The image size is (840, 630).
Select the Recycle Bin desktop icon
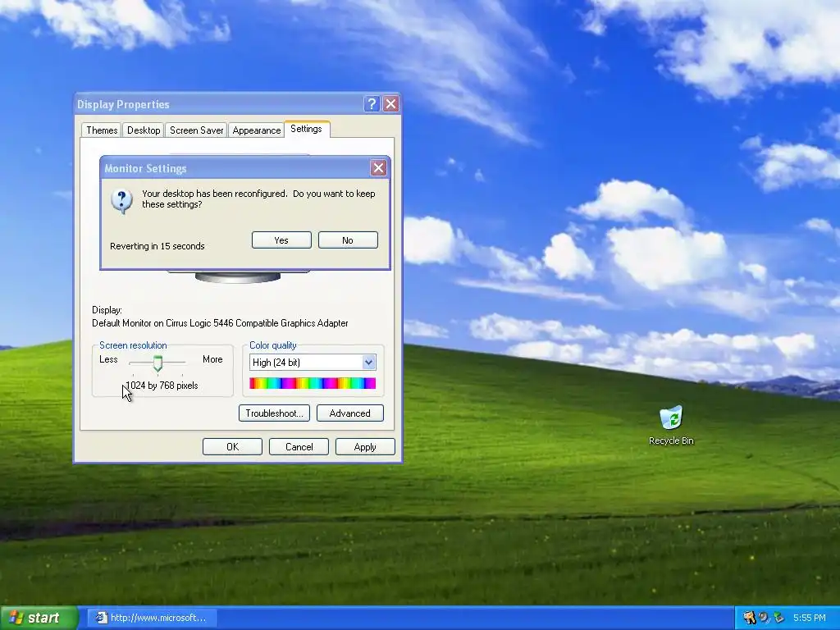pos(671,426)
